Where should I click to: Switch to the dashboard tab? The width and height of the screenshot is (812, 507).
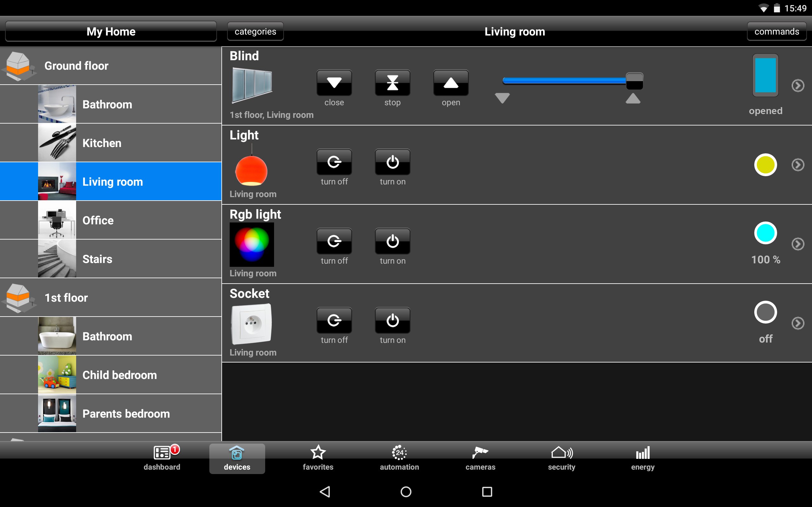click(x=162, y=458)
